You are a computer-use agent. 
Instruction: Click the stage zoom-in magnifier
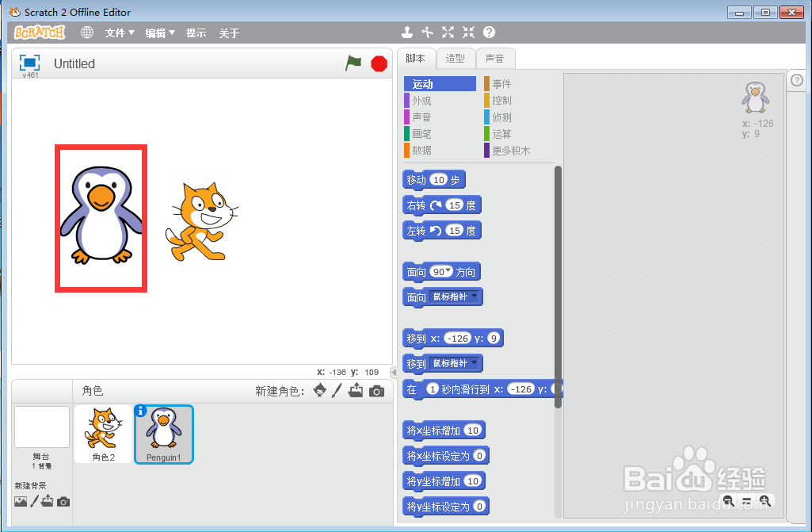[x=765, y=501]
